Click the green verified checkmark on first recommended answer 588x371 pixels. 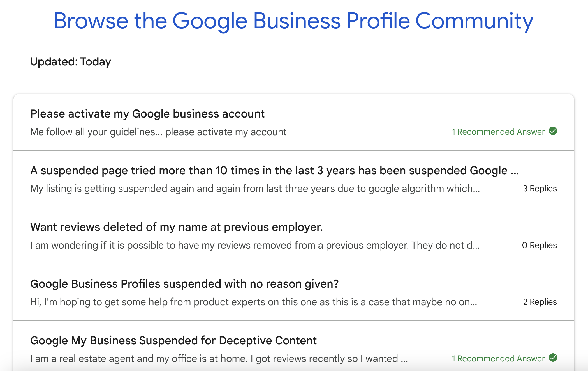[x=553, y=131]
